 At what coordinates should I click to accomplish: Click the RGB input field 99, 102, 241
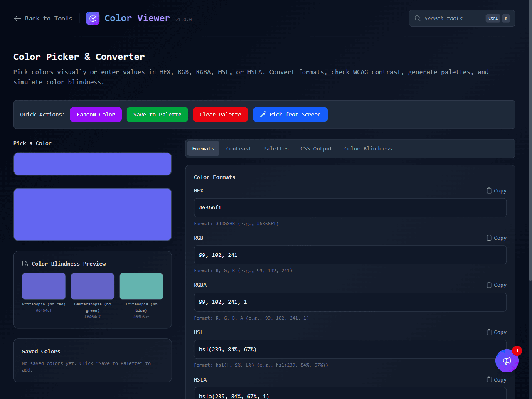(350, 255)
